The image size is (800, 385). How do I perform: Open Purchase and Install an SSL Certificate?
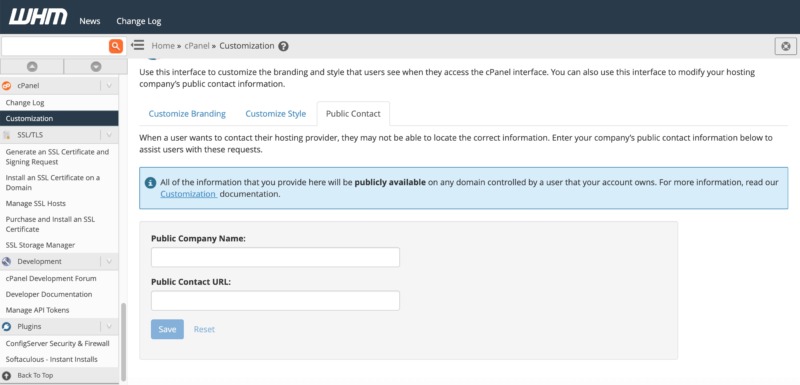coord(51,224)
